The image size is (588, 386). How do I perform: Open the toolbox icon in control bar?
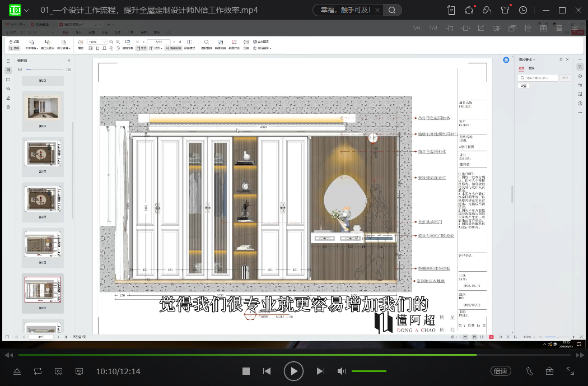tap(550, 371)
